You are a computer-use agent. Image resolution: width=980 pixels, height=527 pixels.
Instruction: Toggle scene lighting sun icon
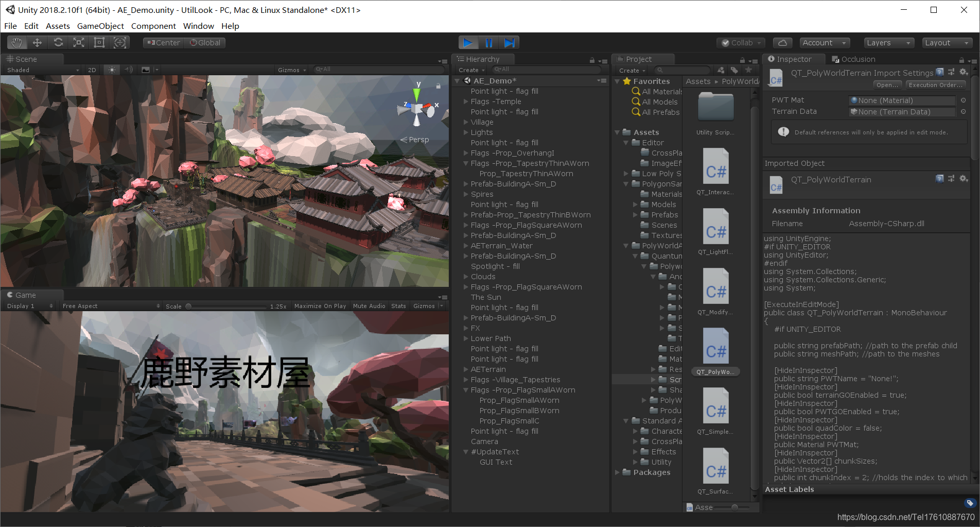point(112,70)
